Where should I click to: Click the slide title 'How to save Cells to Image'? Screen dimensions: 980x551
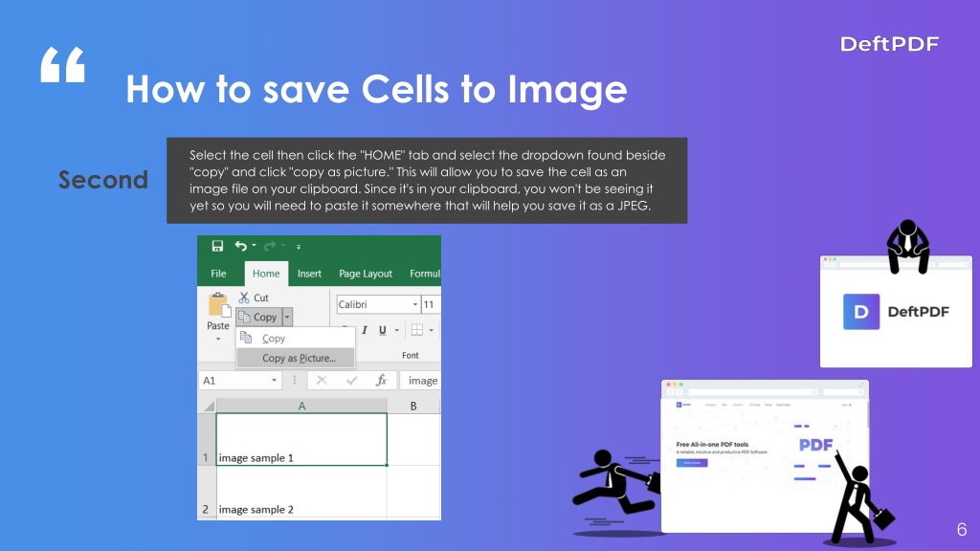(x=376, y=89)
